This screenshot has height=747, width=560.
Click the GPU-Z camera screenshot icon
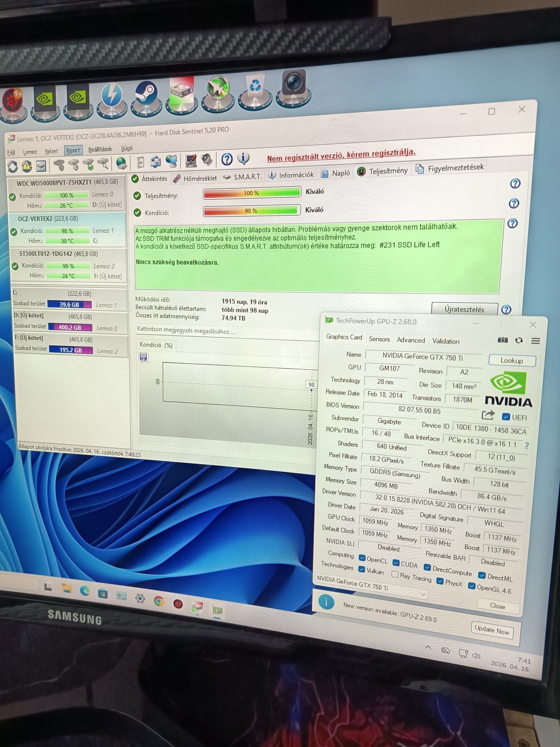(x=502, y=340)
